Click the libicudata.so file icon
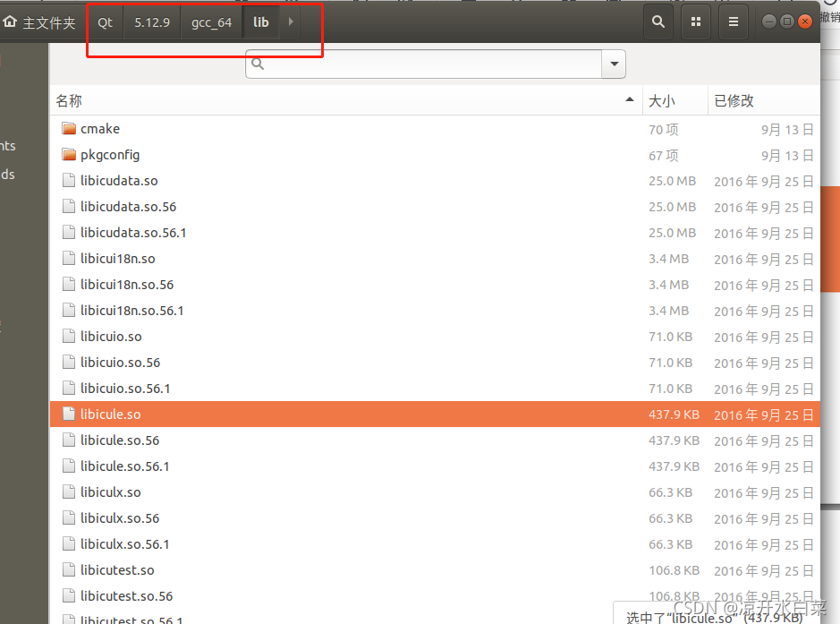Image resolution: width=840 pixels, height=624 pixels. pyautogui.click(x=69, y=180)
